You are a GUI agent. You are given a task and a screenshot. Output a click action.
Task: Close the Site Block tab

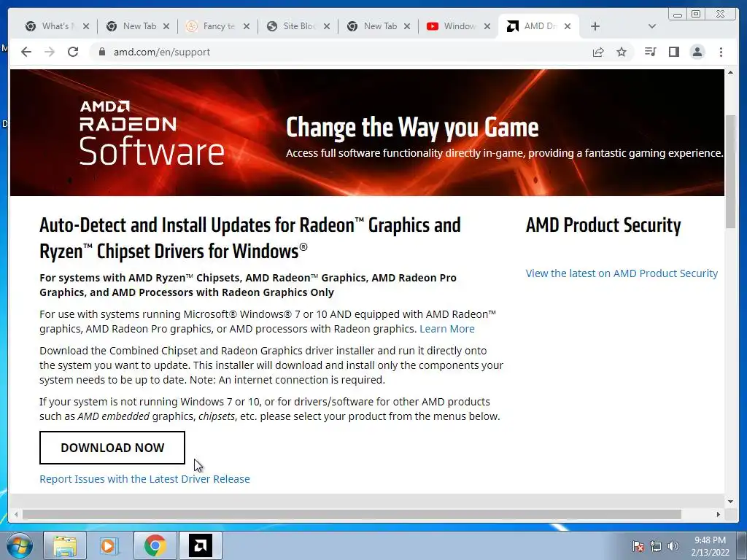pos(327,26)
